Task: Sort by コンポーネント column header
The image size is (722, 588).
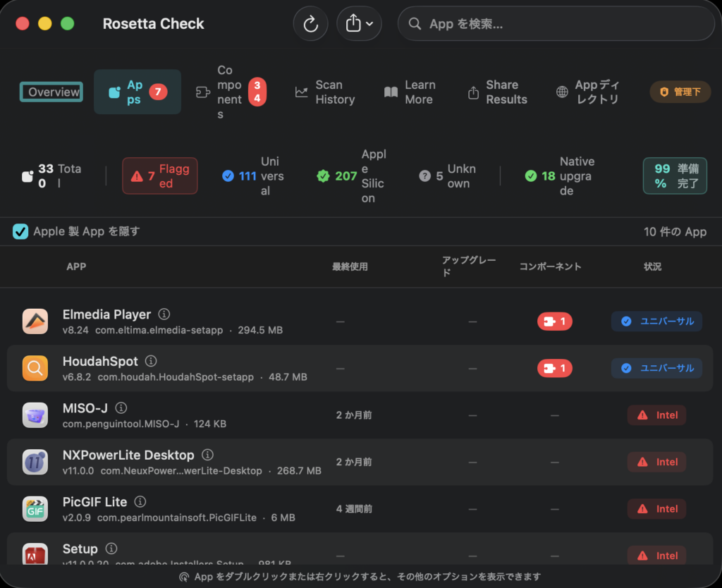Action: click(550, 267)
